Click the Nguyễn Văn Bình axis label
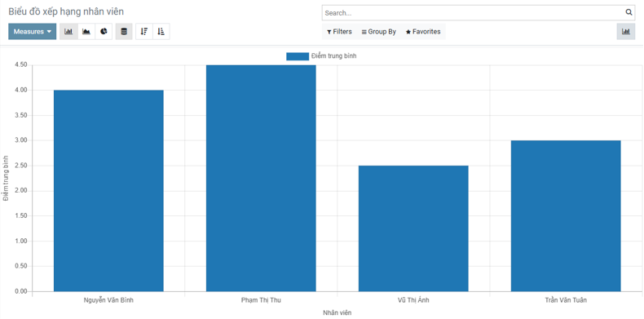The image size is (644, 319). point(108,300)
